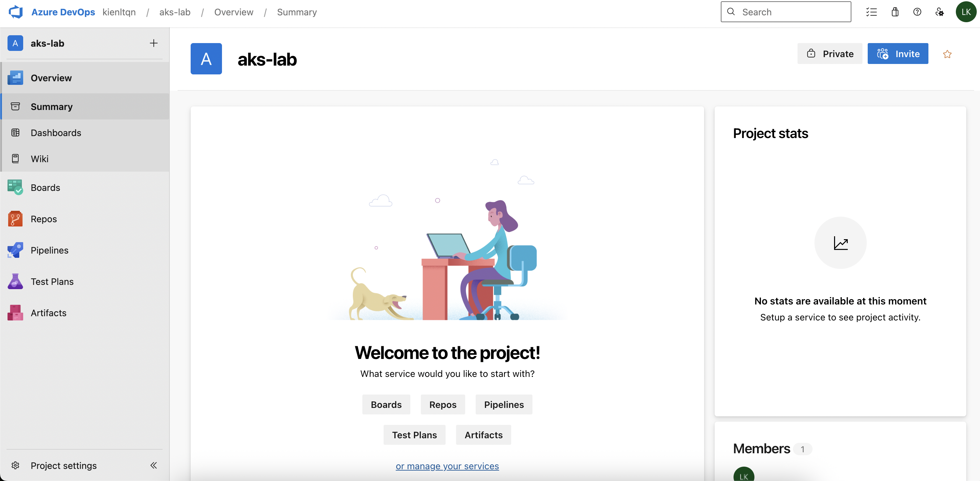Image resolution: width=980 pixels, height=481 pixels.
Task: Open the User settings icon
Action: coord(939,12)
